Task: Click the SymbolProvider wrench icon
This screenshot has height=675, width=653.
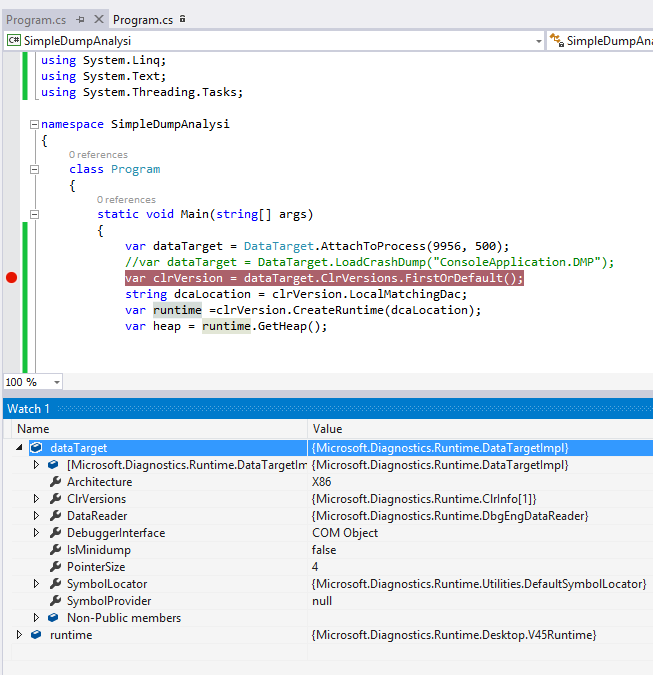Action: (x=55, y=601)
